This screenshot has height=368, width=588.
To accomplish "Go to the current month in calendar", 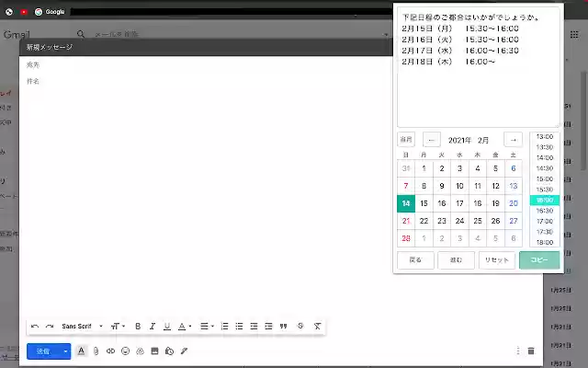I will click(x=406, y=140).
